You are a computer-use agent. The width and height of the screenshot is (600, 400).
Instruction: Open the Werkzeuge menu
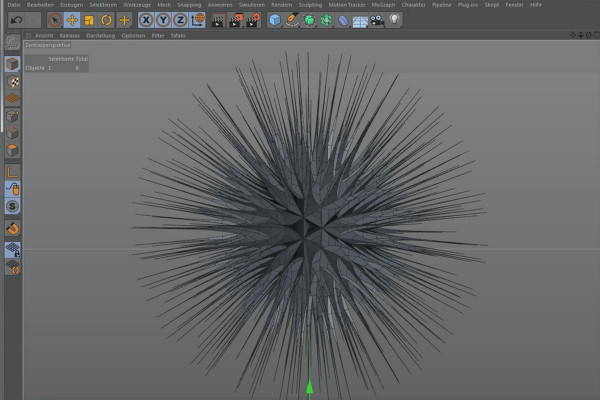(x=137, y=5)
